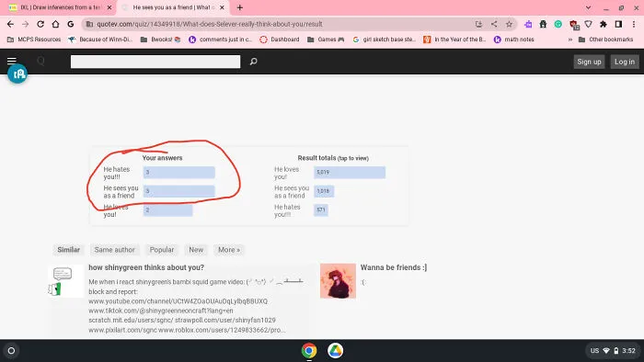Open a new tab with the plus button
Screen dimensions: 644x362
pyautogui.click(x=240, y=7)
